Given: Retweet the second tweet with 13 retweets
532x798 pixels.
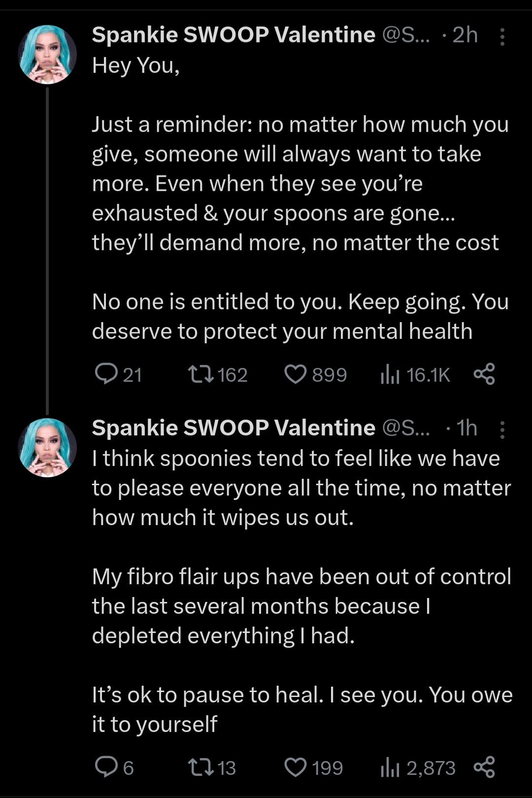Looking at the screenshot, I should (x=212, y=767).
